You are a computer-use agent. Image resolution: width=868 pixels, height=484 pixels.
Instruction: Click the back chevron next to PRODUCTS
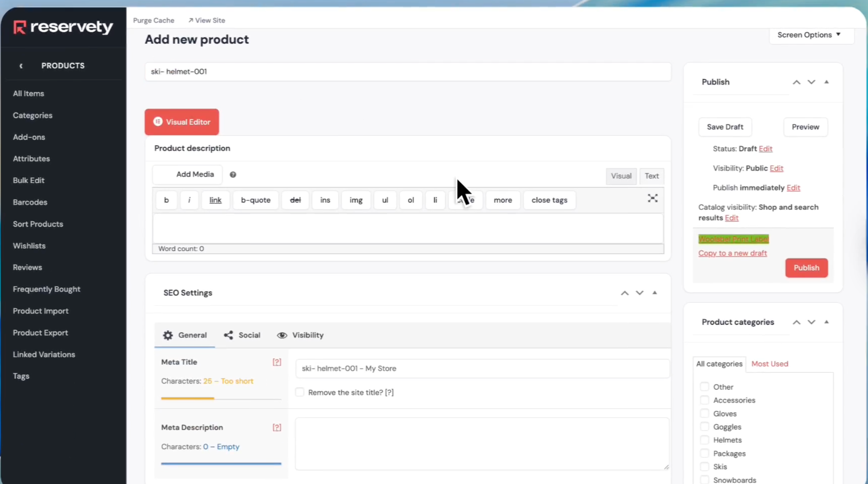[21, 66]
